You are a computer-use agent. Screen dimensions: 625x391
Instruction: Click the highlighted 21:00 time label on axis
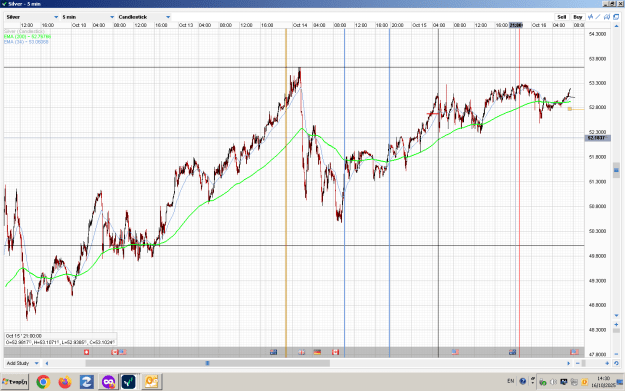(x=516, y=25)
